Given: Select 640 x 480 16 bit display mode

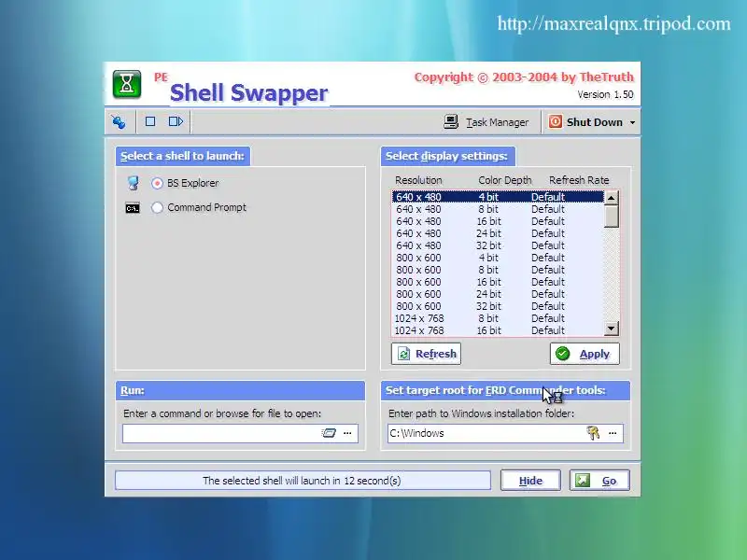Looking at the screenshot, I should [498, 221].
